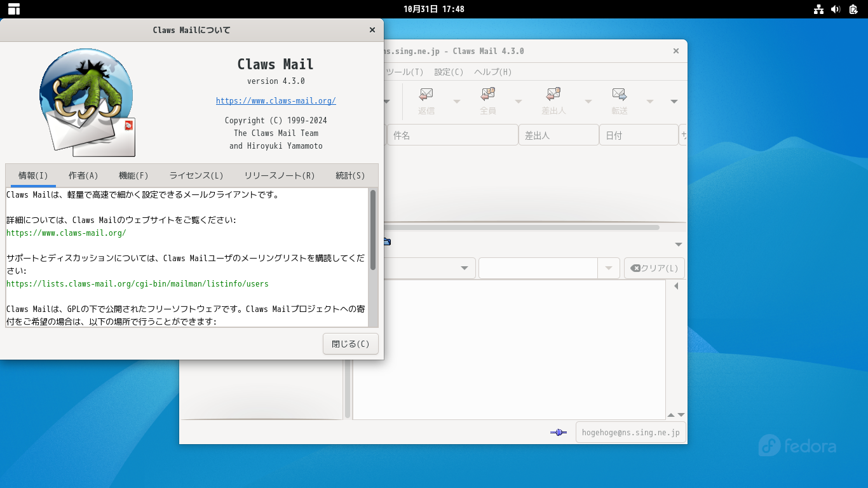This screenshot has width=868, height=488.
Task: Sort messages by the 差出人 column header
Action: coord(559,135)
